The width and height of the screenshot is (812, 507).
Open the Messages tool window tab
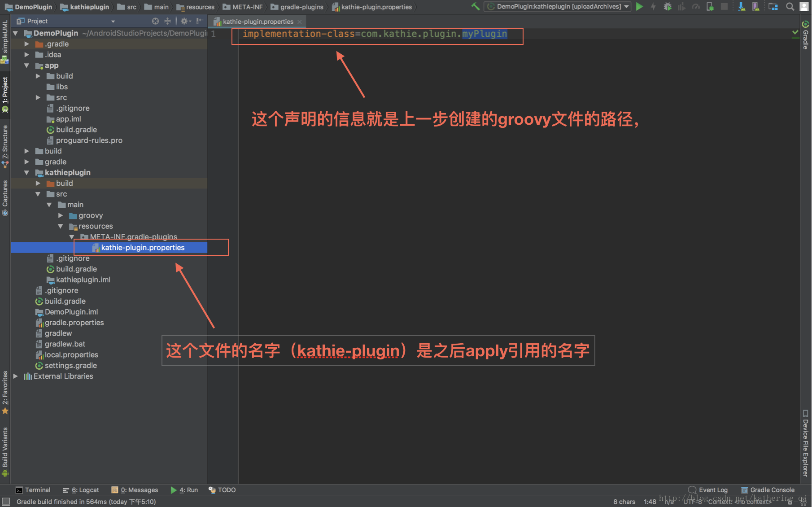(135, 490)
